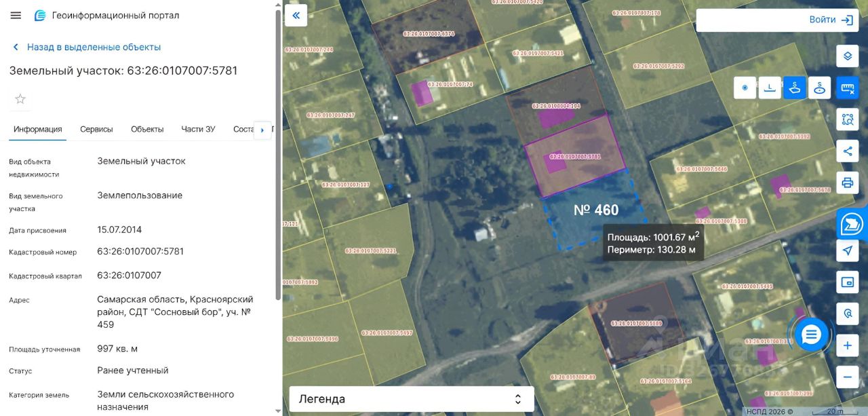The image size is (868, 416).
Task: Click the Площадь: 1001.67 м² measurement tooltip
Action: click(653, 244)
